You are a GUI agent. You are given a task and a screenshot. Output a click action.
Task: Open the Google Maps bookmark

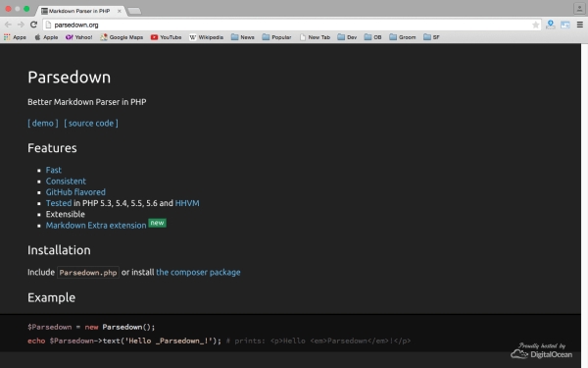pyautogui.click(x=122, y=37)
